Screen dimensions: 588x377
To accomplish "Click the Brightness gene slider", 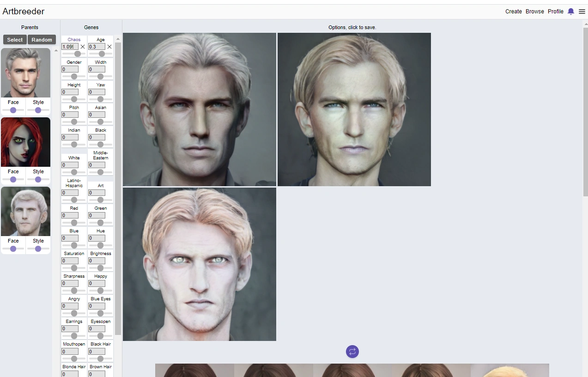I will pos(101,268).
